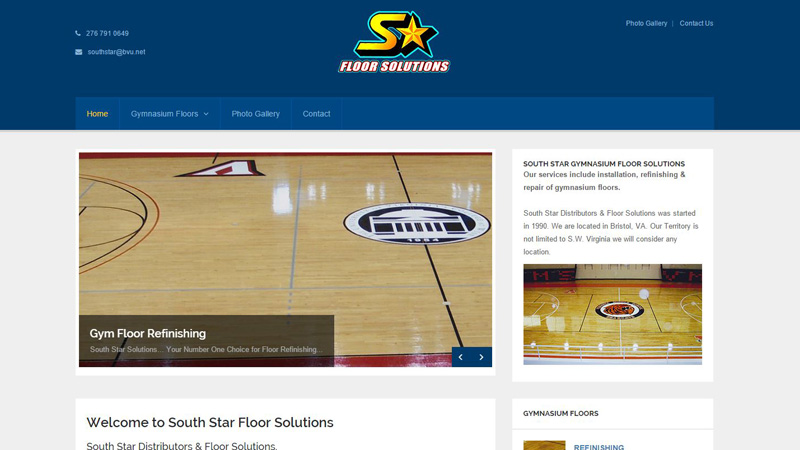This screenshot has height=450, width=800.
Task: Click the southstar@bvu.net email link
Action: coord(116,52)
